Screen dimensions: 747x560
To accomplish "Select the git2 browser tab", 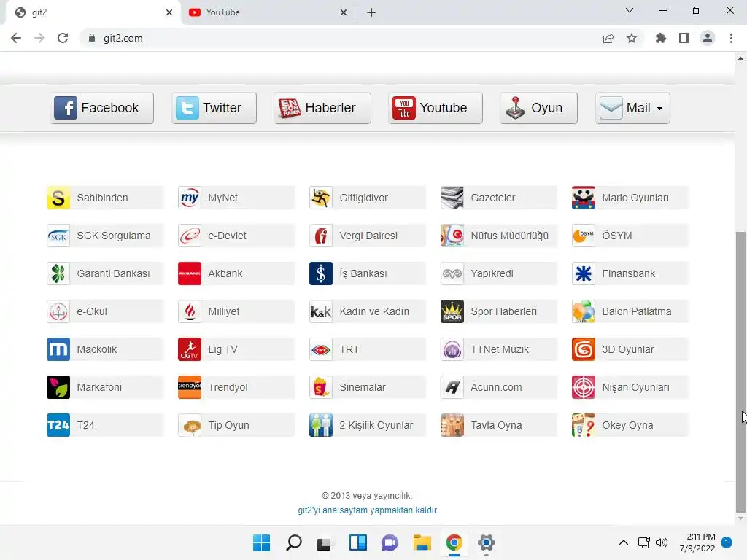I will [x=93, y=12].
